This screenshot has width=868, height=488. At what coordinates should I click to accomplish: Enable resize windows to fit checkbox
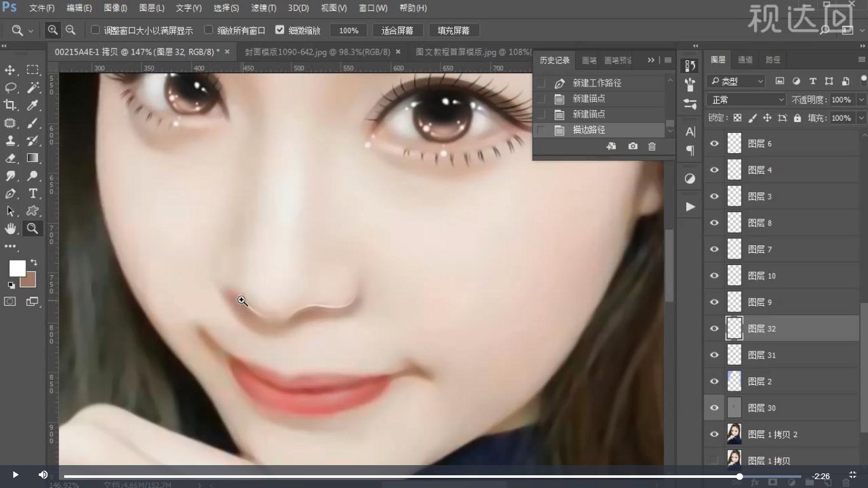[95, 30]
